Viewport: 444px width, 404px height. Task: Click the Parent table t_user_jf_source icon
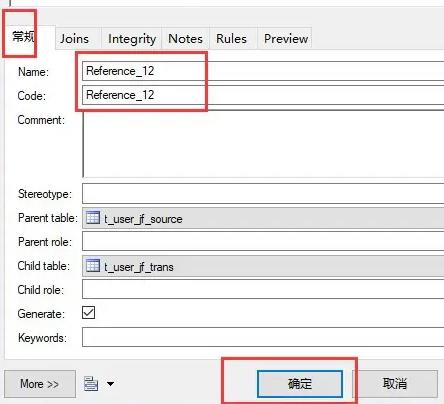tap(93, 218)
